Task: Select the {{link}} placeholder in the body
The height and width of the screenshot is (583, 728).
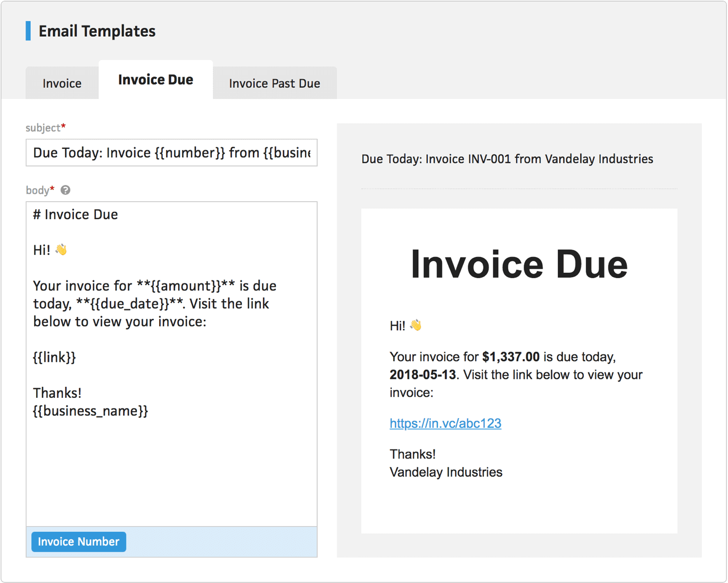Action: [54, 357]
